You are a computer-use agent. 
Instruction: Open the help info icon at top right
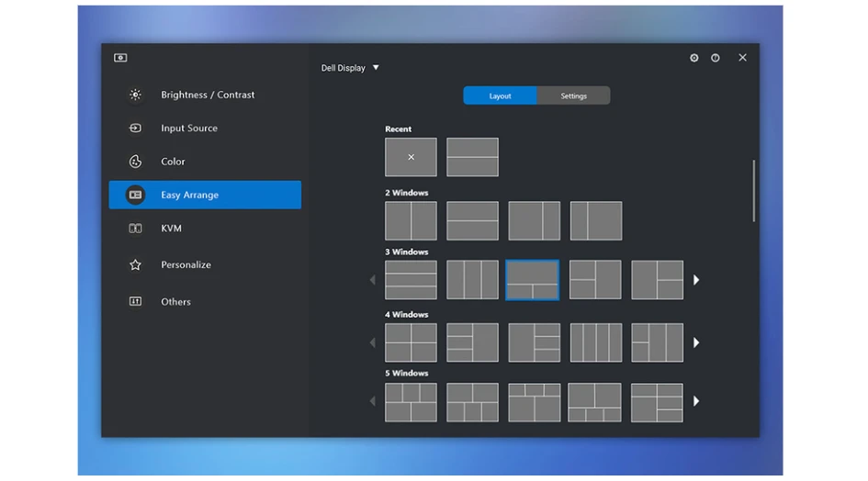[x=716, y=58]
